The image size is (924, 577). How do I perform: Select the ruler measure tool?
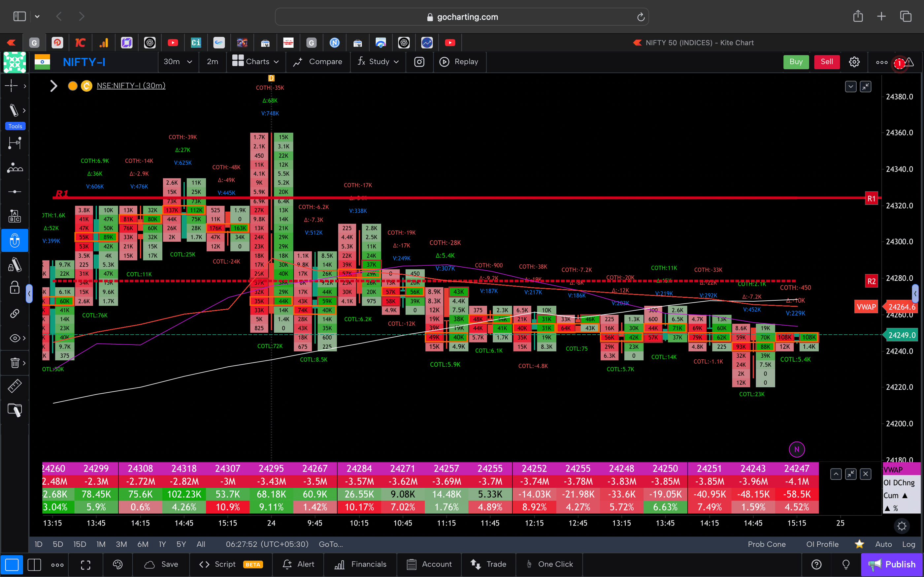tap(15, 386)
